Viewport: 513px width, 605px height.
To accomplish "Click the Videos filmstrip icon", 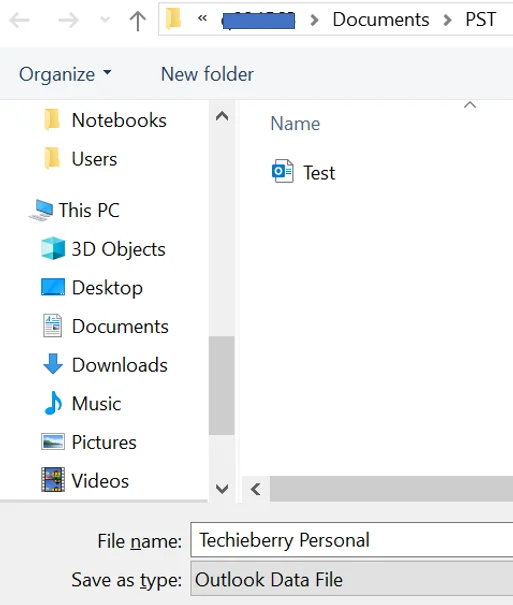I will [x=53, y=480].
